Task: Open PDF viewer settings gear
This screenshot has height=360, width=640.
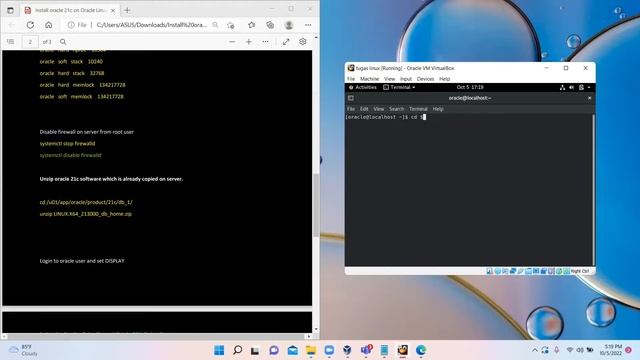Action: 302,42
